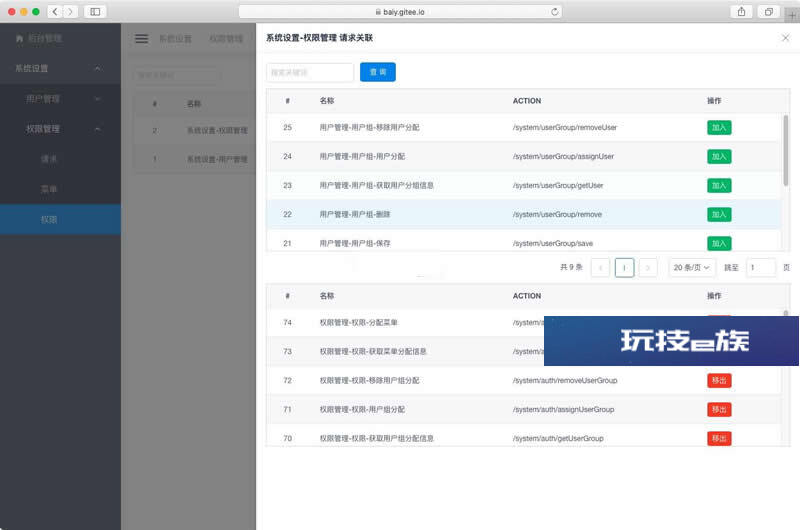Collapse the 权限管理 submenu chevron
Image resolution: width=800 pixels, height=530 pixels.
[x=97, y=129]
